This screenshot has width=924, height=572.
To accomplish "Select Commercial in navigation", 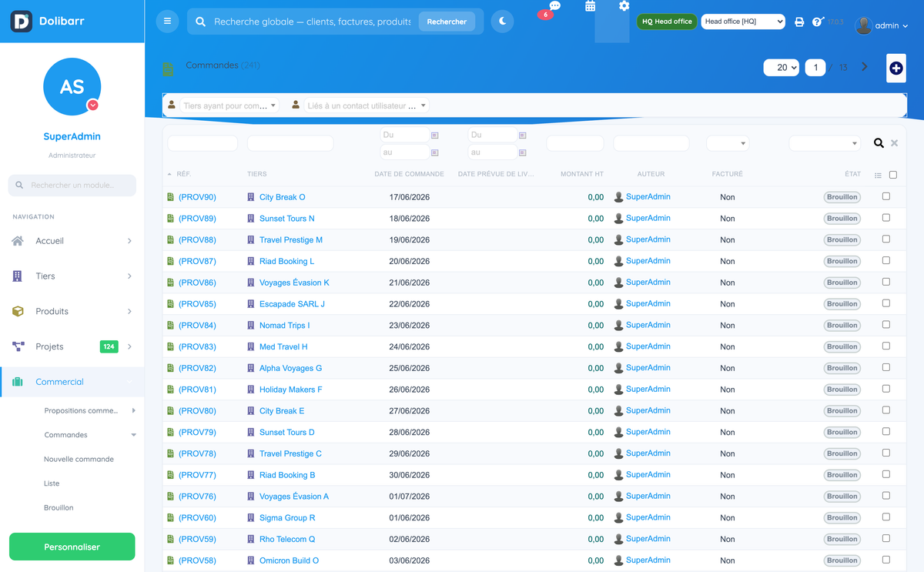I will pyautogui.click(x=72, y=382).
